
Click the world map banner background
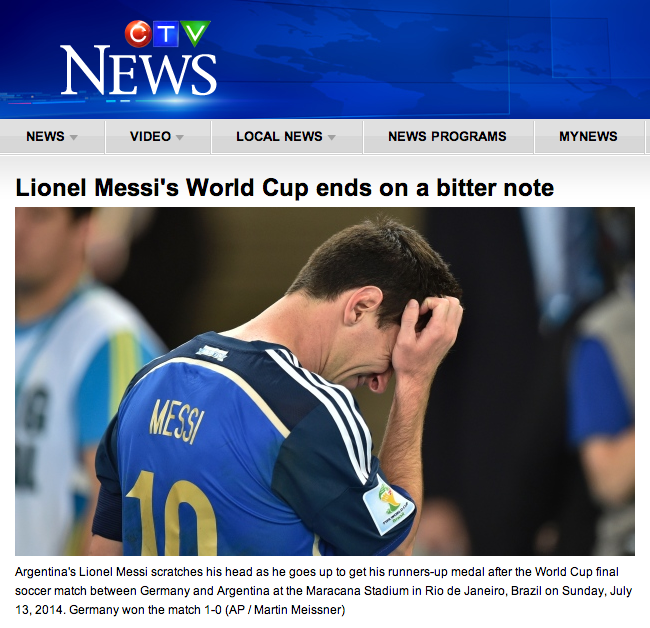[x=415, y=58]
